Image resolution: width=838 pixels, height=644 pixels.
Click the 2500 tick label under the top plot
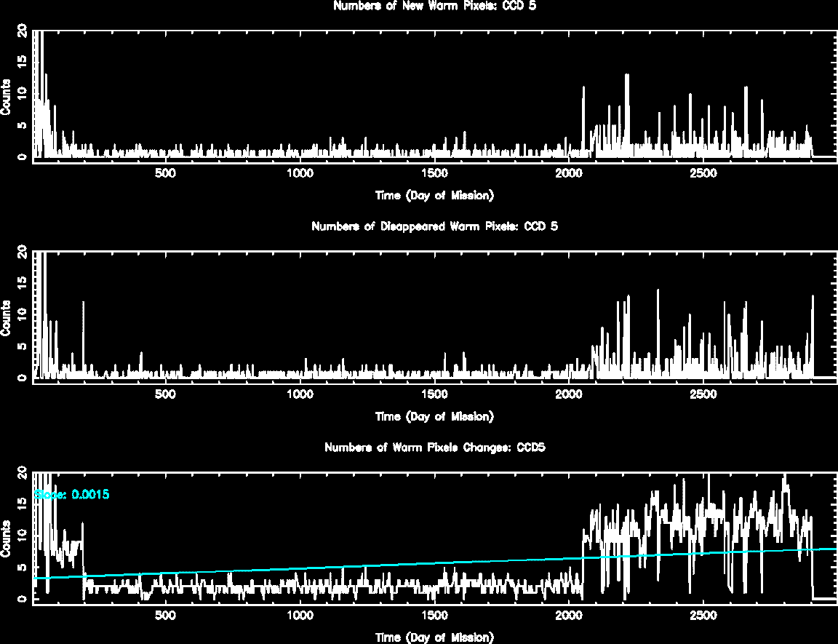[x=703, y=173]
